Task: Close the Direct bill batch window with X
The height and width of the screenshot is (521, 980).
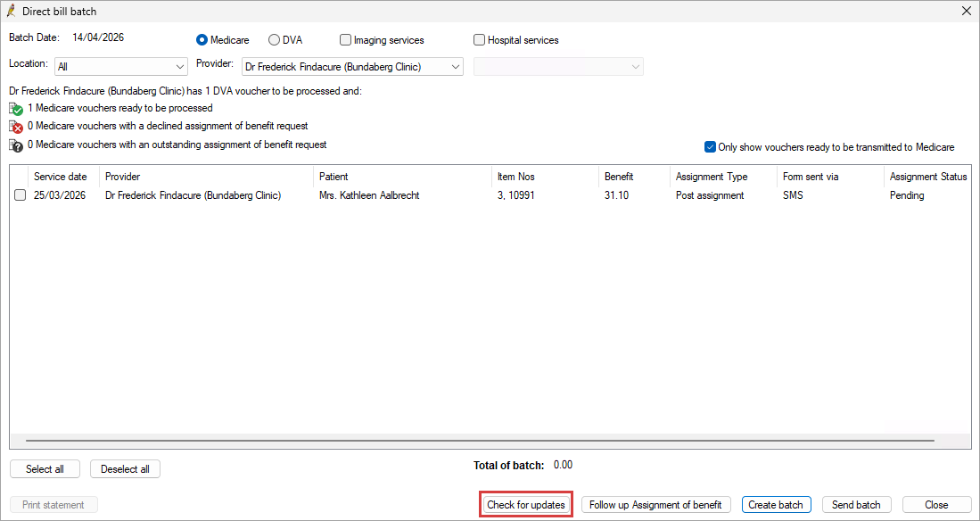Action: pyautogui.click(x=966, y=12)
